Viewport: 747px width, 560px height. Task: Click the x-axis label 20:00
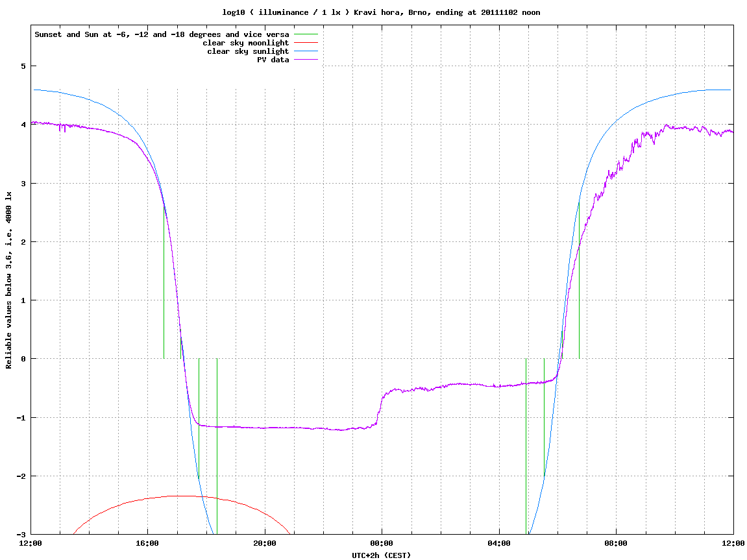coord(265,543)
